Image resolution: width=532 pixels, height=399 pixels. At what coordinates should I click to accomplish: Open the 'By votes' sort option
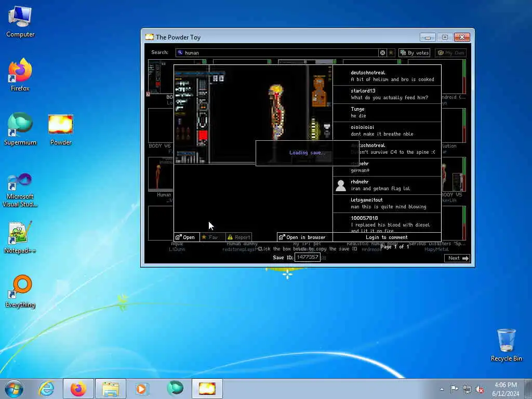(415, 52)
